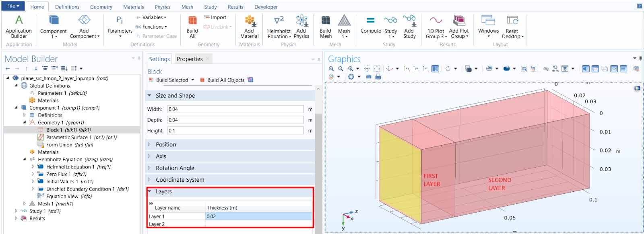Open the Geometry ribbon tab

click(101, 7)
